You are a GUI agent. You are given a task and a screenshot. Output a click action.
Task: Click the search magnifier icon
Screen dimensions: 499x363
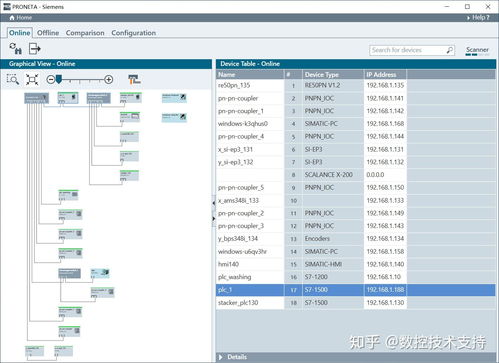click(450, 50)
